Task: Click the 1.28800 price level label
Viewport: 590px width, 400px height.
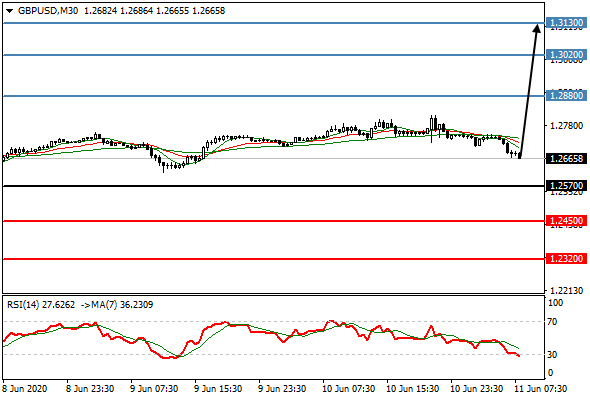Action: 566,96
